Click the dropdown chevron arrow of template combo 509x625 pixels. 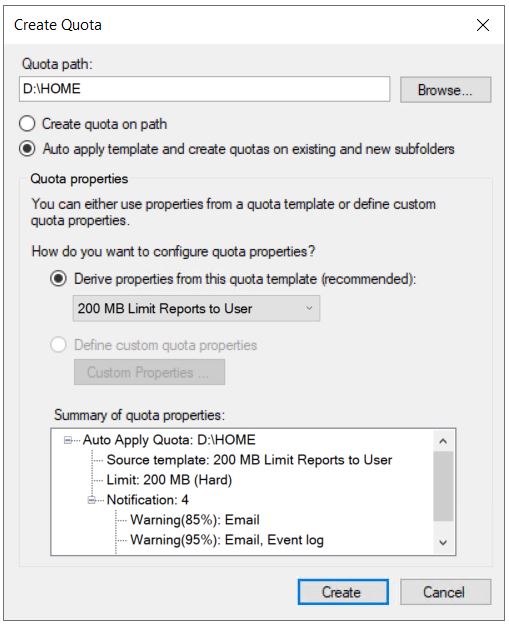click(x=309, y=308)
